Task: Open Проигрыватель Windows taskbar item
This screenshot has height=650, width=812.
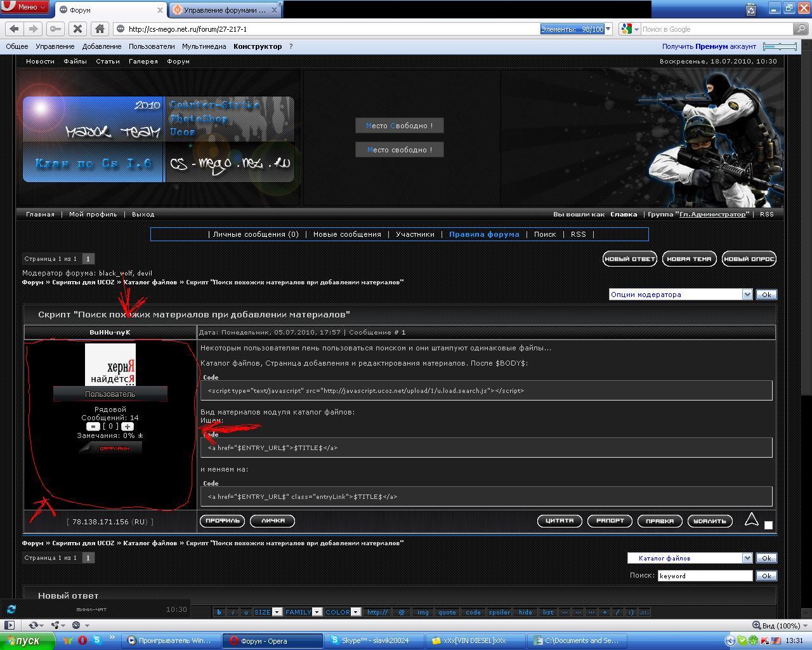Action: coord(171,640)
